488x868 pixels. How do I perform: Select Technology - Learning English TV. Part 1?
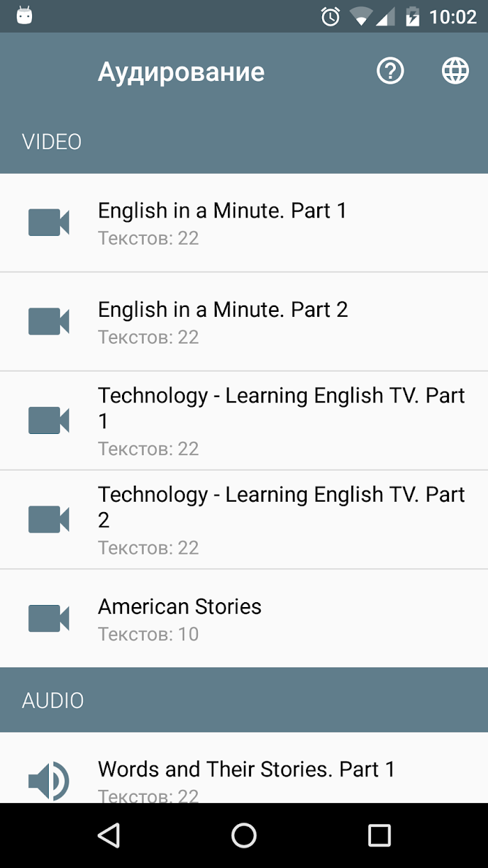244,421
